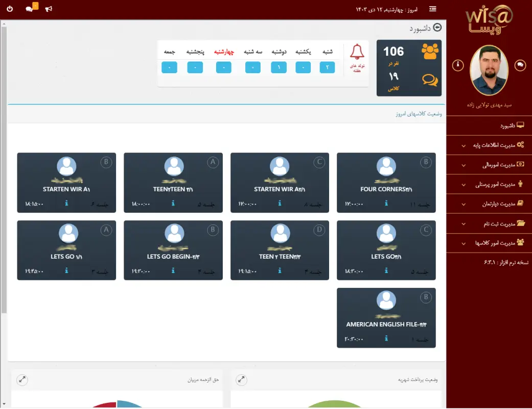Maximize the حق الزحمه مربیان chart panel
532x409 pixels.
point(22,380)
